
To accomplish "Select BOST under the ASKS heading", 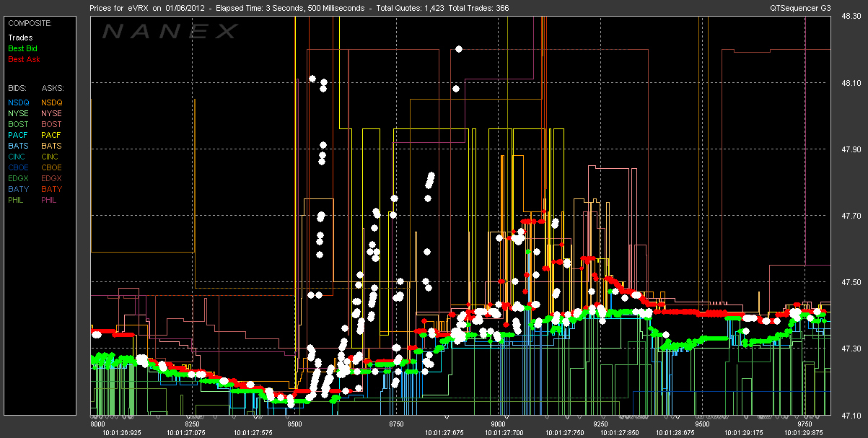I will coord(51,124).
